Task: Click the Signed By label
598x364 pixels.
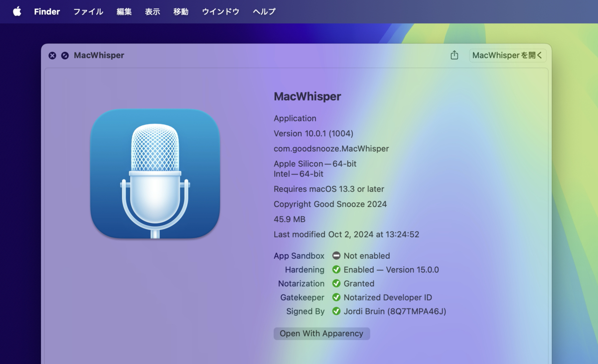Action: coord(306,311)
